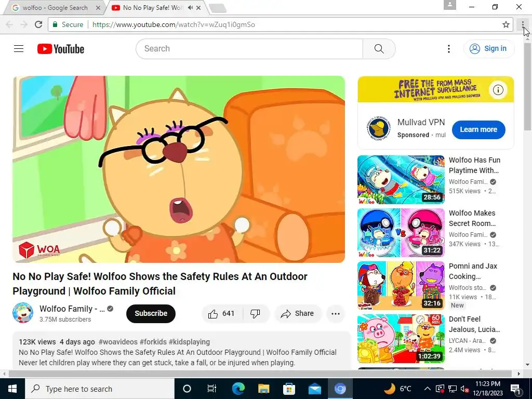Go forward in browser history
Screen dimensions: 532x399
(x=24, y=24)
